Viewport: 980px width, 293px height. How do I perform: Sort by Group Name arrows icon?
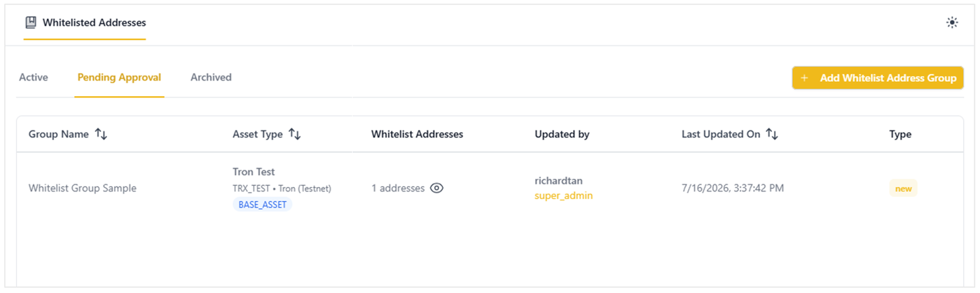[101, 134]
